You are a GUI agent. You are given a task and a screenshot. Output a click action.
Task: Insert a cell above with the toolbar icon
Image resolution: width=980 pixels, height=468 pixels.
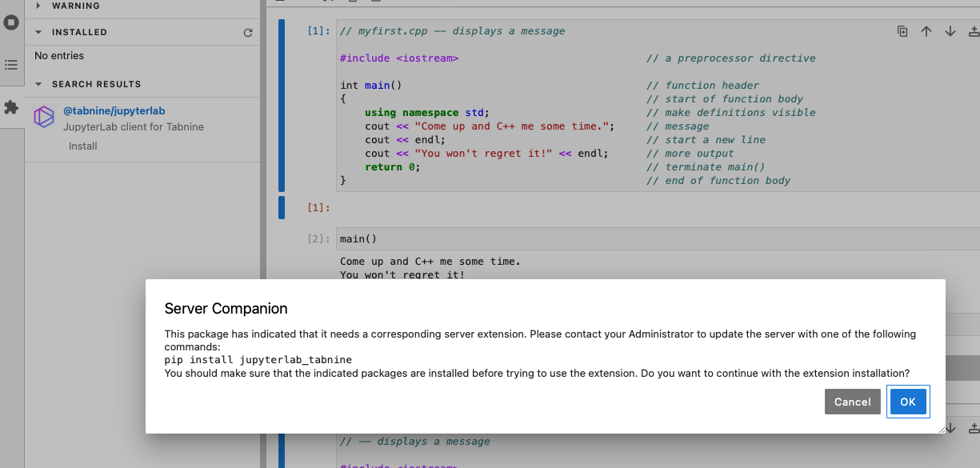point(974,31)
